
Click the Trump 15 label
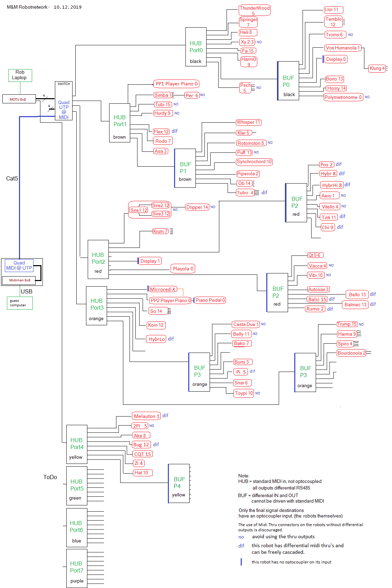(347, 324)
